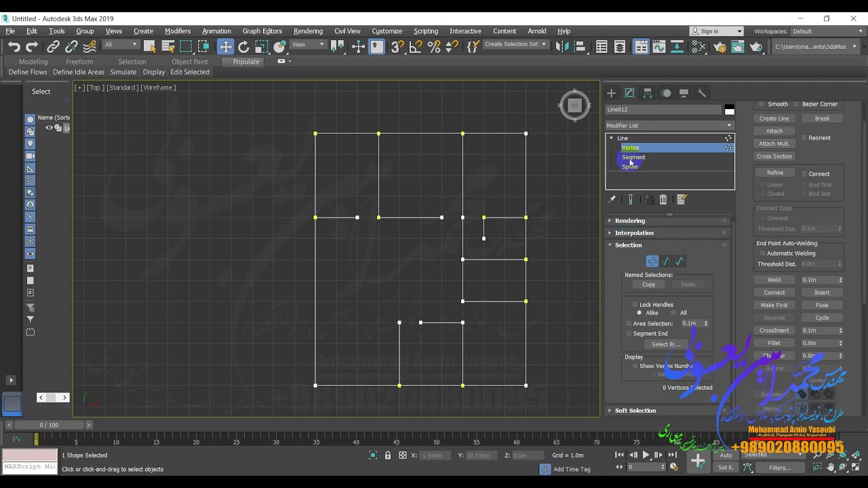Select the Spline sub-object selection icon
The image size is (868, 488).
coord(679,261)
